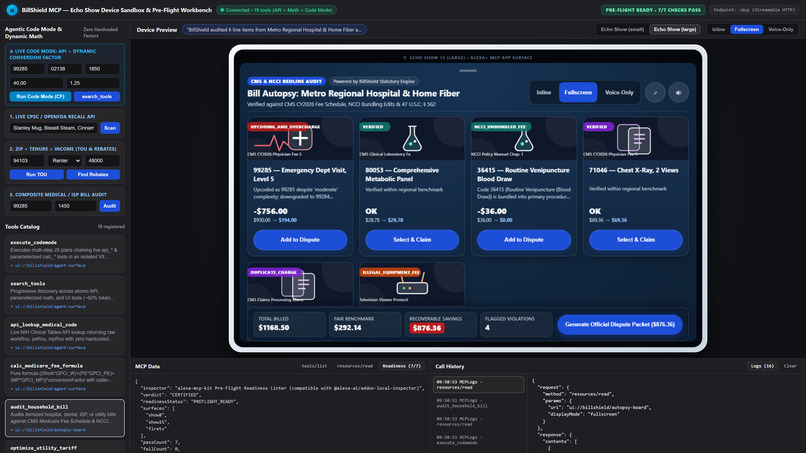Click the 99285 code field in Live Code Mode
The height and width of the screenshot is (453, 806).
pyautogui.click(x=27, y=69)
